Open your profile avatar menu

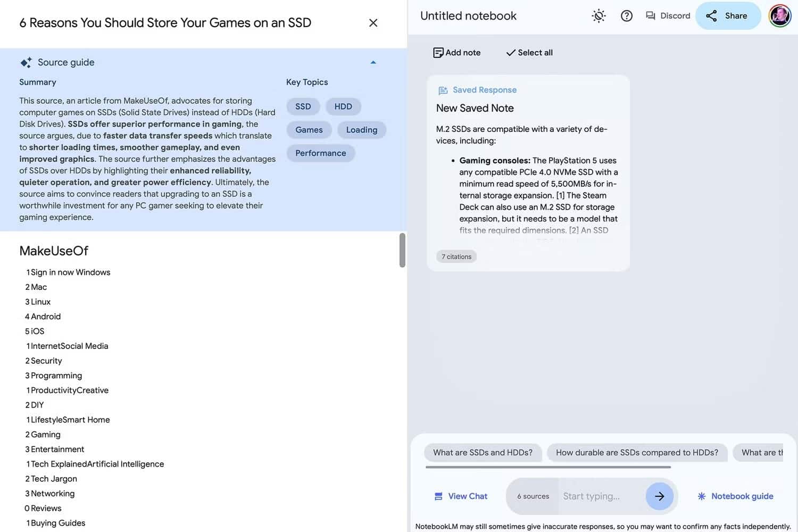779,15
